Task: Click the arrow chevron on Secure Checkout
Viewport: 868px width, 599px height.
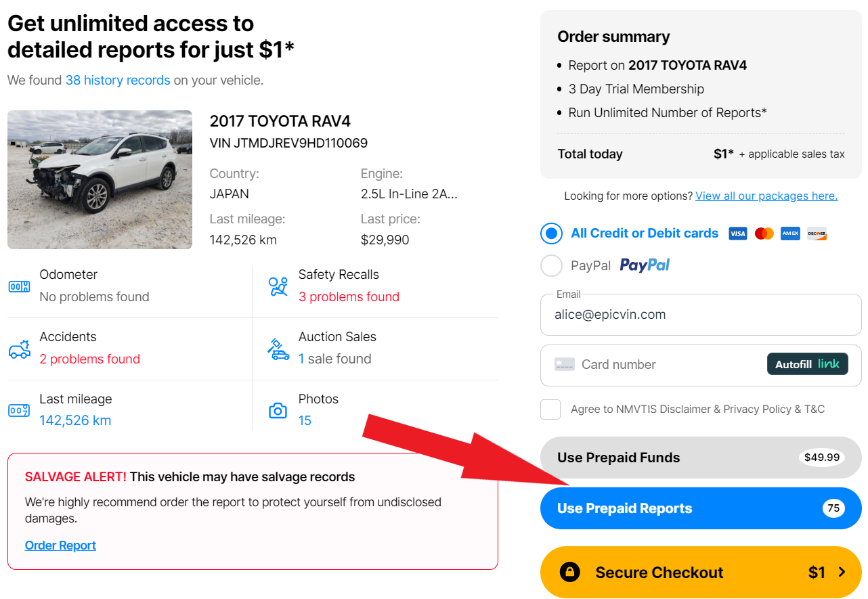Action: (x=842, y=573)
